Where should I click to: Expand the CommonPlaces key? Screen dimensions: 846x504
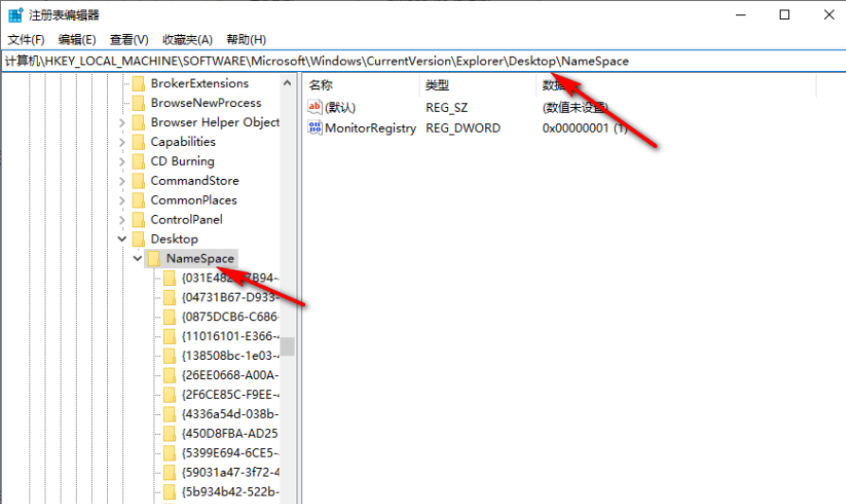pos(122,201)
